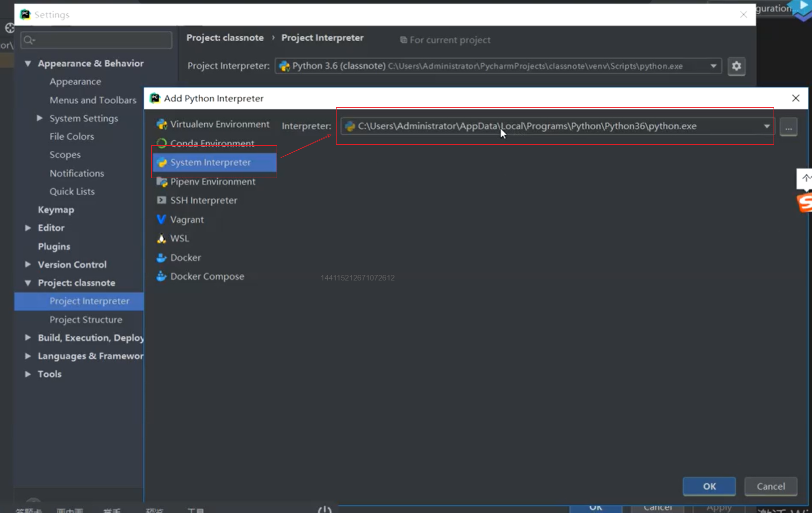Image resolution: width=812 pixels, height=513 pixels.
Task: Cancel the Add Python Interpreter dialog
Action: [x=771, y=486]
